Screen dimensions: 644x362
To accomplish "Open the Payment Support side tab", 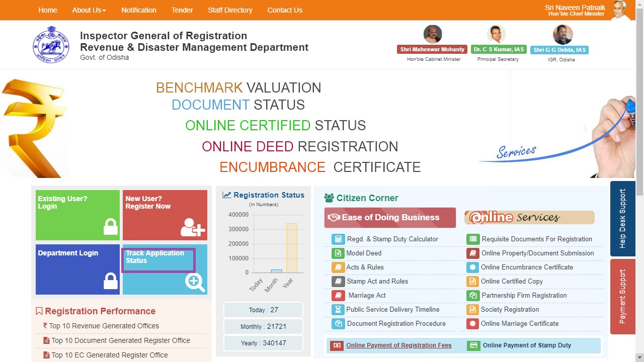I will point(622,297).
